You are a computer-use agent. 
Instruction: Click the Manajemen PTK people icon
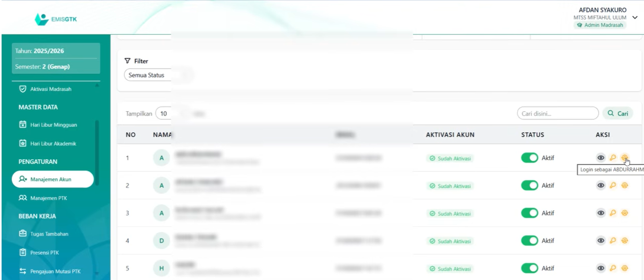click(22, 198)
